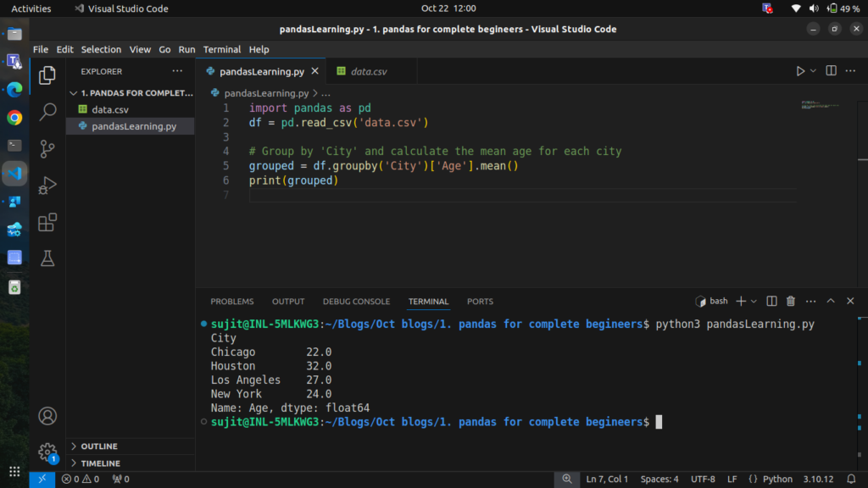
Task: Click the Google Chrome icon in Ubuntu dock
Action: tap(14, 118)
